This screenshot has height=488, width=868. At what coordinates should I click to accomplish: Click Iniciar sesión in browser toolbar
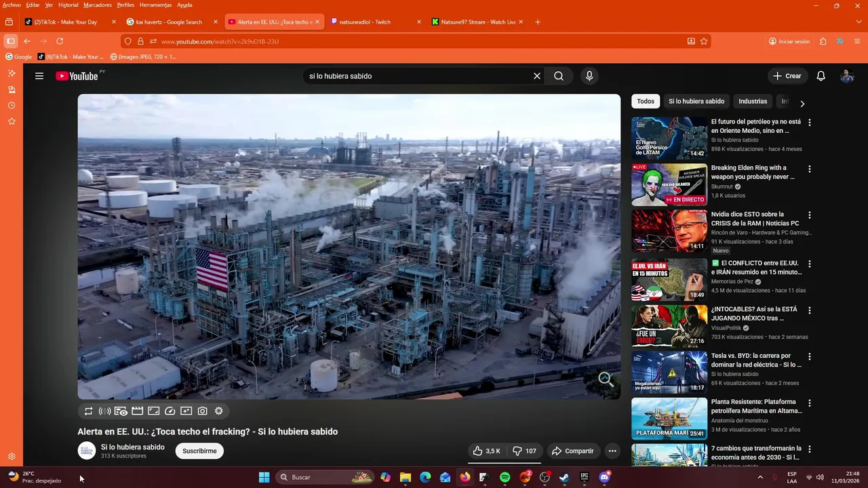789,41
